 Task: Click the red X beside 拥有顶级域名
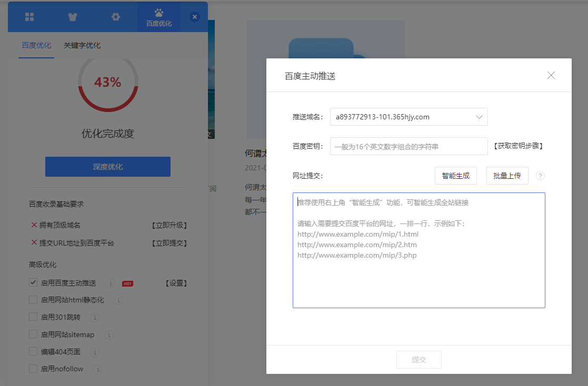coord(34,225)
